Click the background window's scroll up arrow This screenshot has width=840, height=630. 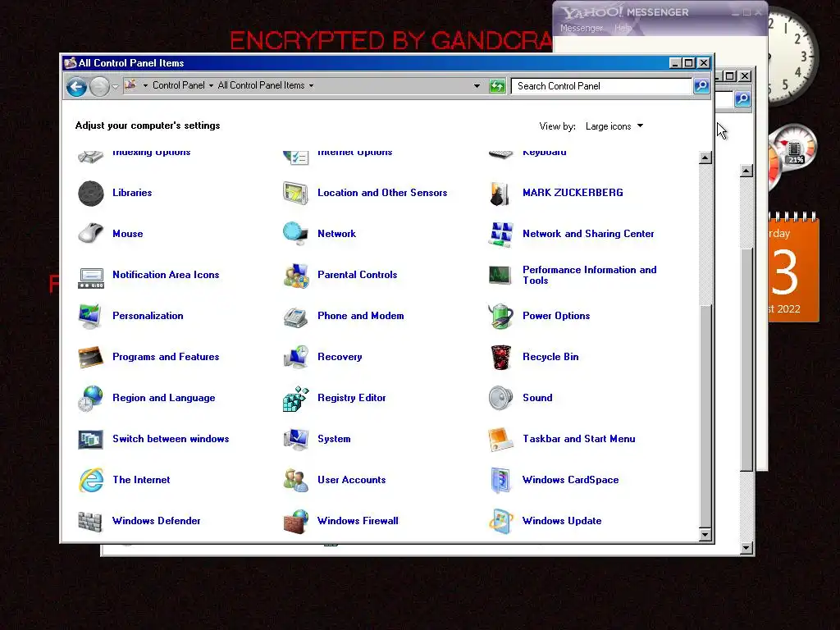coord(746,171)
